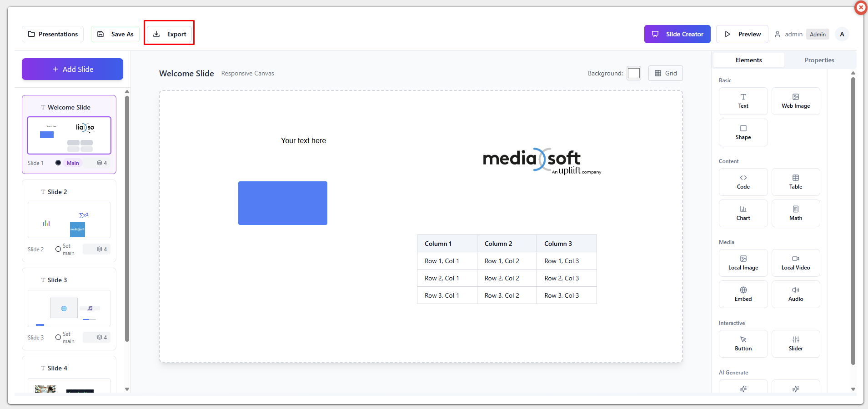The image size is (868, 409).
Task: Insert a Web Image element
Action: [795, 101]
